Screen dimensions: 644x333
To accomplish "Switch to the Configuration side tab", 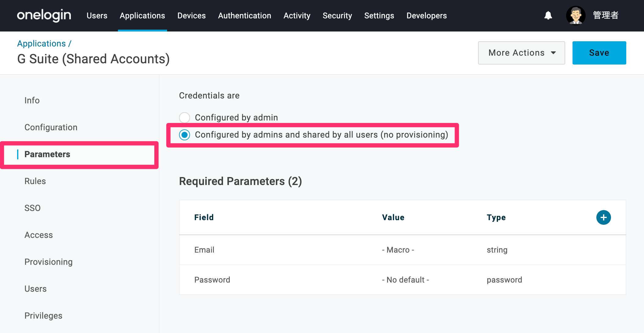I will (51, 127).
